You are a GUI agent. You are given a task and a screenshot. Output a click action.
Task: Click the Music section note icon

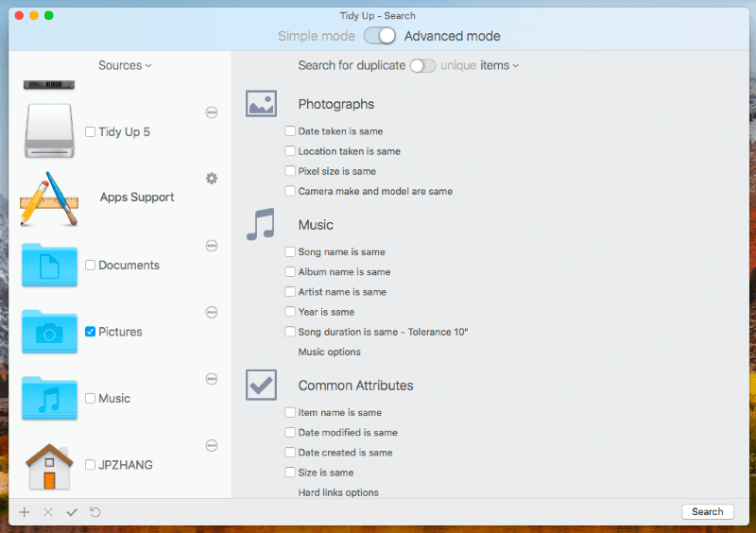(261, 224)
